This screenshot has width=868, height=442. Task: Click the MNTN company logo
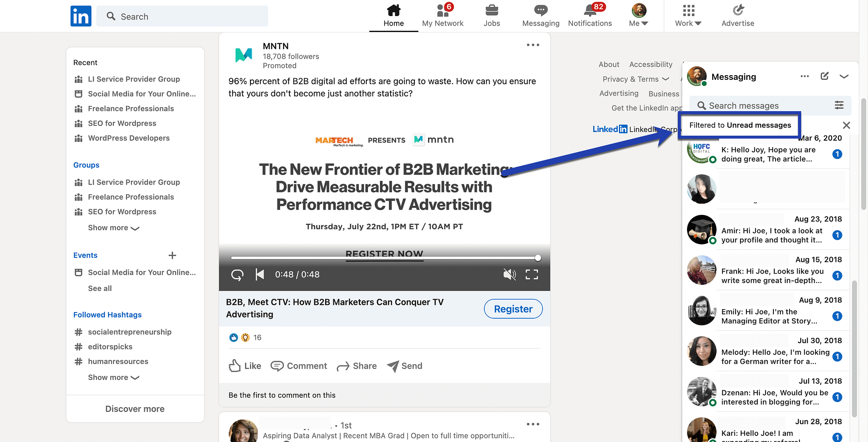click(243, 55)
